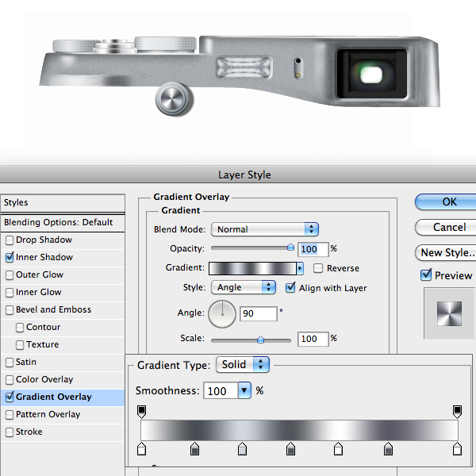
Task: Enable the Inner Glow checkbox
Action: [x=10, y=292]
